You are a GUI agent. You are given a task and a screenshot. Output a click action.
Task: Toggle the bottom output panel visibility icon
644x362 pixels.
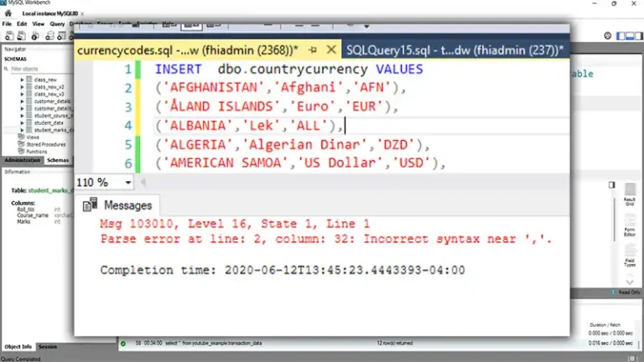[x=630, y=36]
